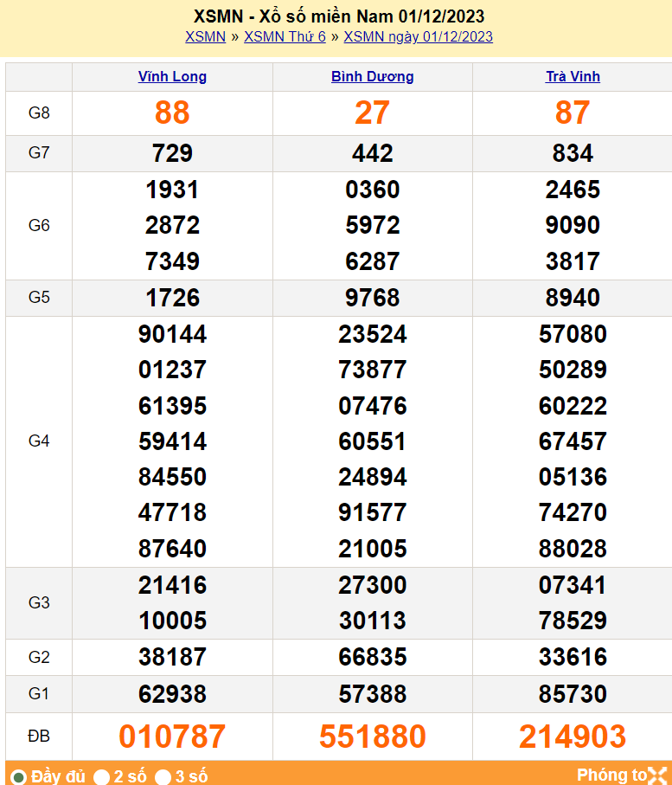Click the G8 result 27 for Bình Dương

tap(372, 113)
